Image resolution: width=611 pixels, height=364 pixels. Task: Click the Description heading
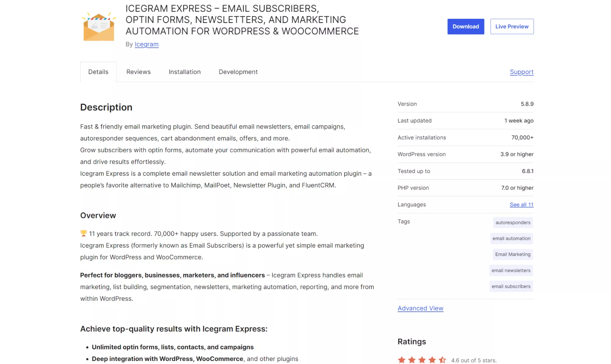click(x=106, y=107)
